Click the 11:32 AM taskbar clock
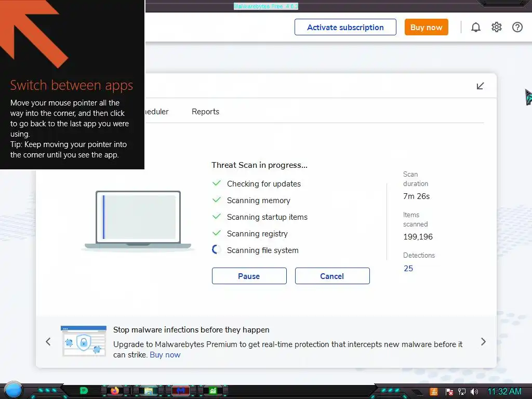532x399 pixels. 504,392
